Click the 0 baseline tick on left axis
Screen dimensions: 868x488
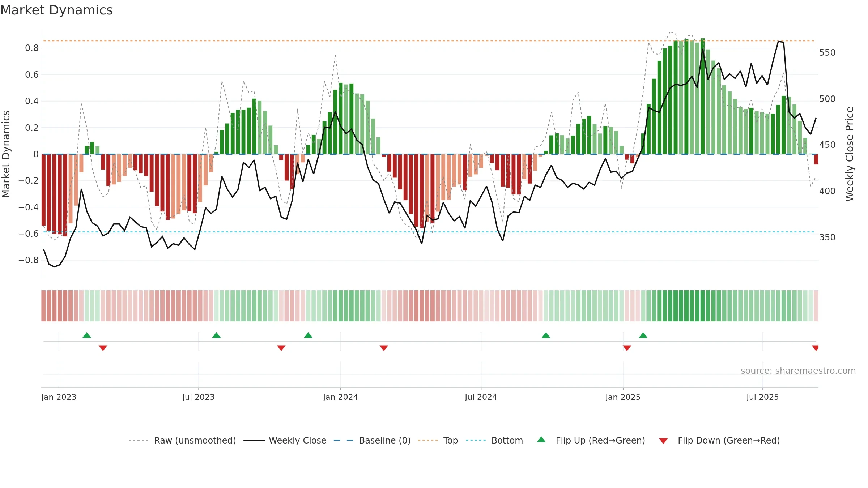pyautogui.click(x=36, y=154)
